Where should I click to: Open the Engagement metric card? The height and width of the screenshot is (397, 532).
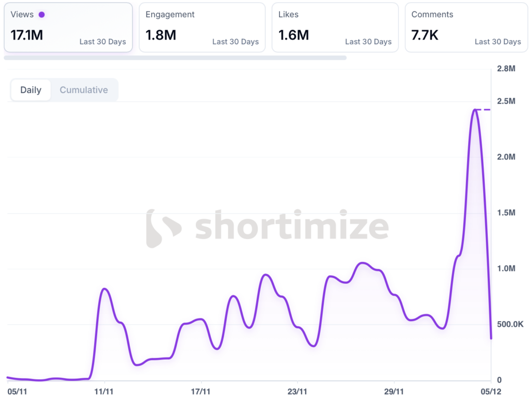(x=202, y=27)
